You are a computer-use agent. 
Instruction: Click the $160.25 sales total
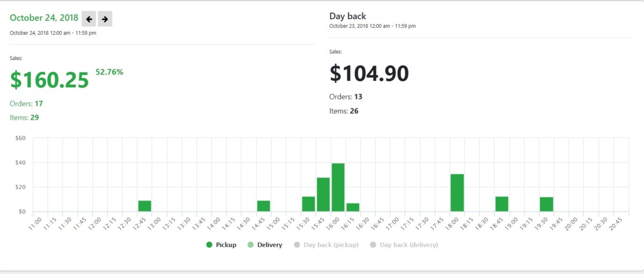coord(49,80)
